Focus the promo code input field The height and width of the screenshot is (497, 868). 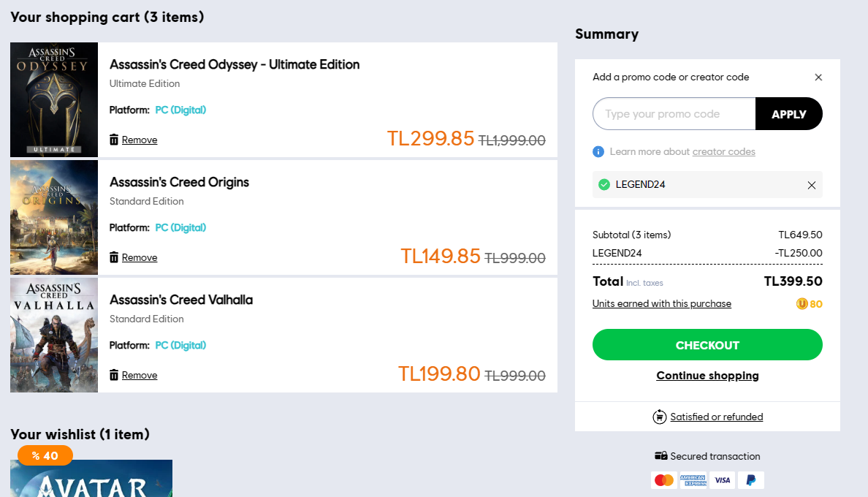(674, 114)
